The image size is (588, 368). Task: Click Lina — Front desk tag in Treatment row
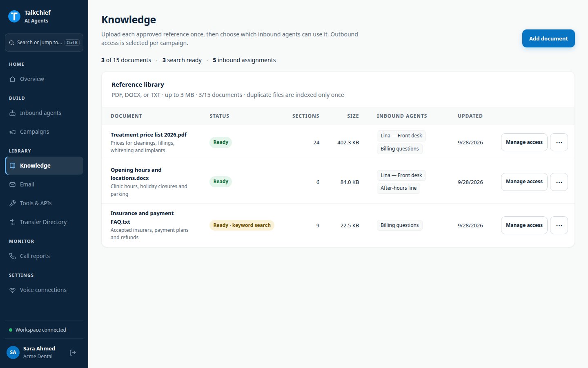(x=401, y=136)
